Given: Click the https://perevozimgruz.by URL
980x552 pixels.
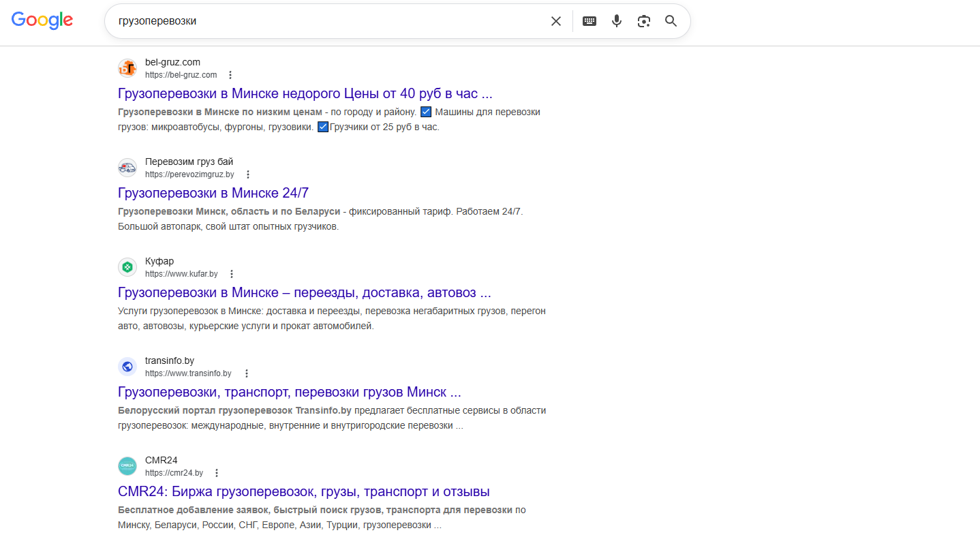Looking at the screenshot, I should 189,174.
